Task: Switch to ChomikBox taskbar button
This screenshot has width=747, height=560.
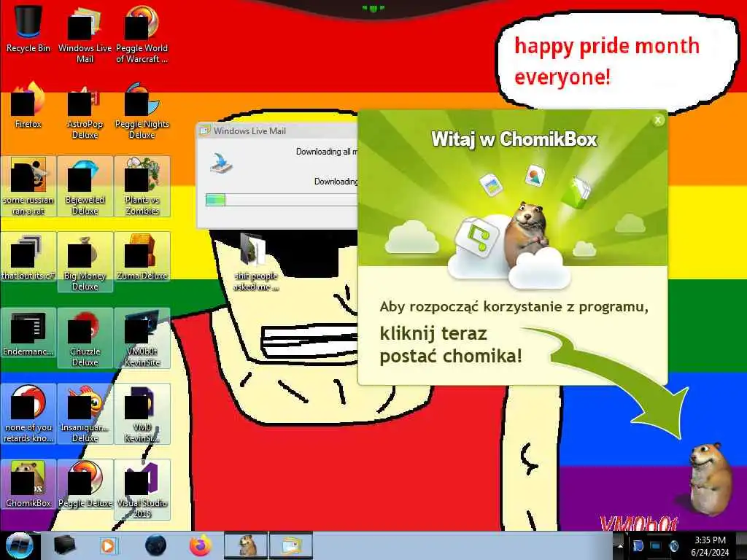Action: tap(247, 545)
